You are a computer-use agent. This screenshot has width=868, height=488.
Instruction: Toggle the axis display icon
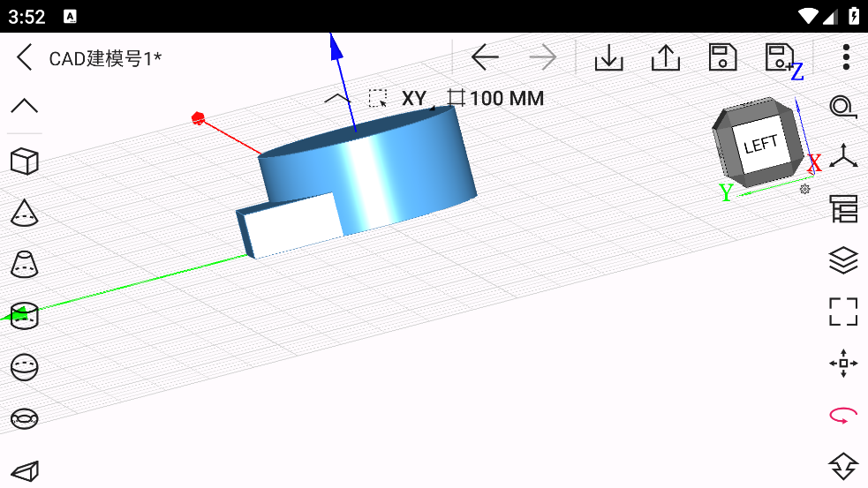(x=843, y=156)
